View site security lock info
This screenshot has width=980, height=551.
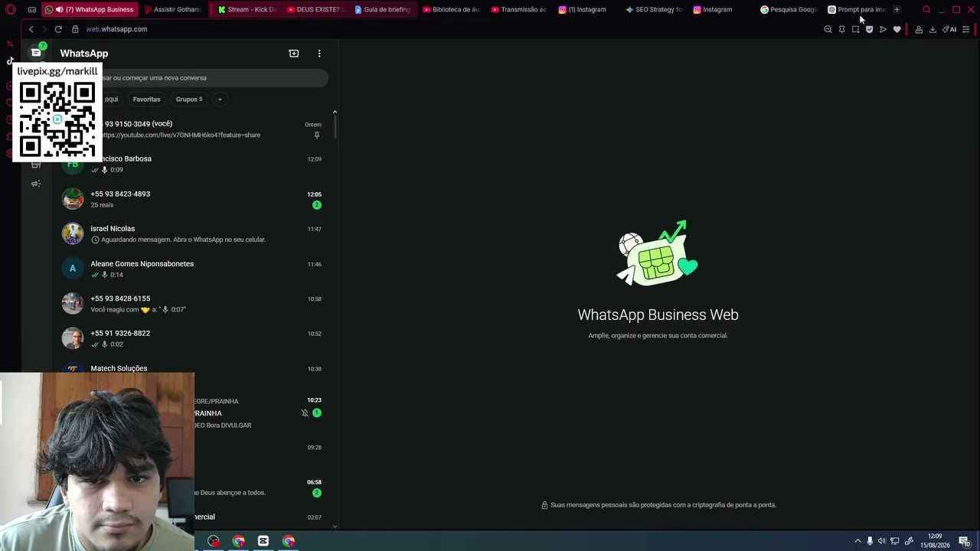(75, 29)
